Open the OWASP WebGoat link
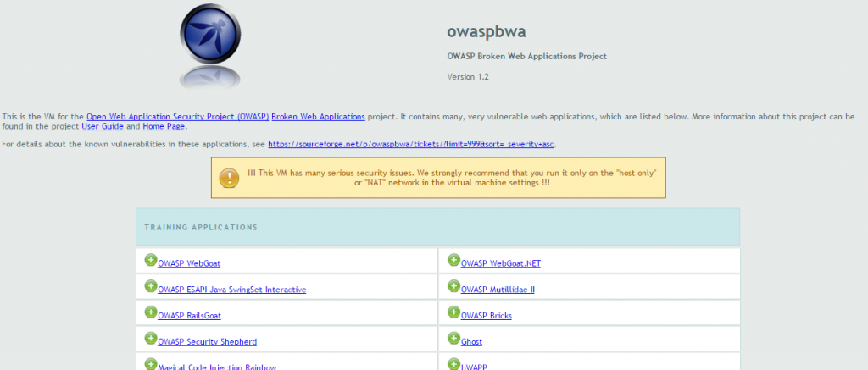868x370 pixels. coord(189,264)
